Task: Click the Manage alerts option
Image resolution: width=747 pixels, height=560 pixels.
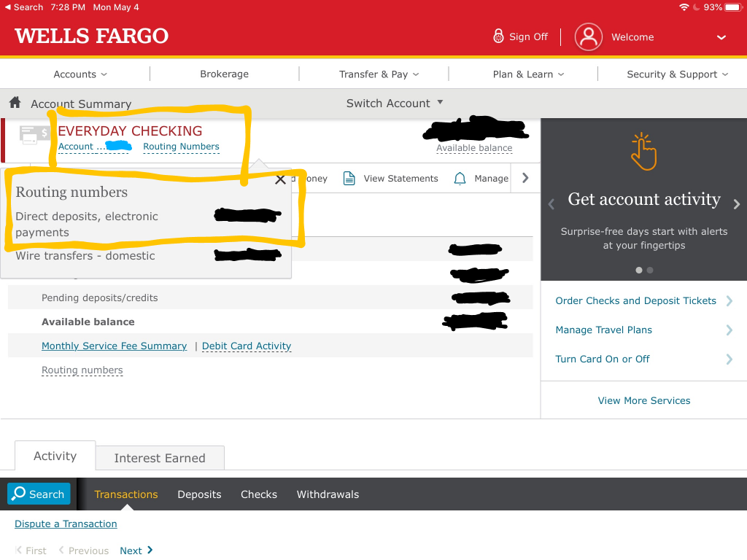Action: pyautogui.click(x=491, y=179)
